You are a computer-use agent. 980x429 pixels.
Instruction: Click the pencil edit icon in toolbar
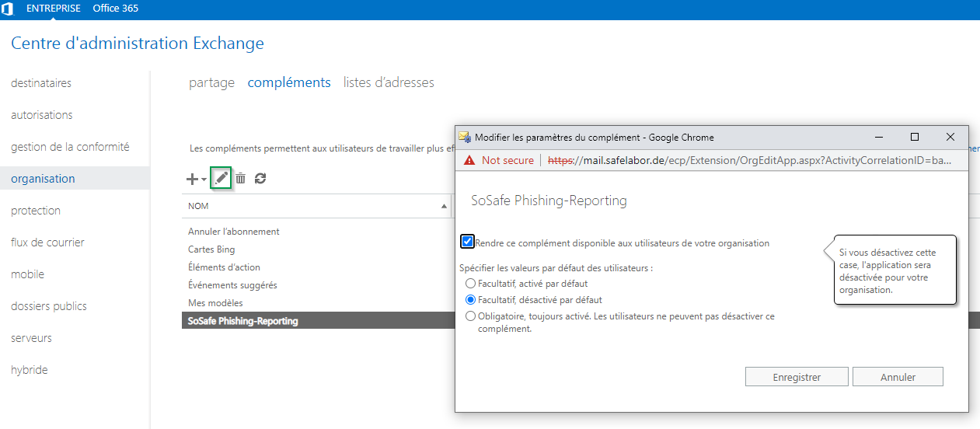(x=221, y=179)
